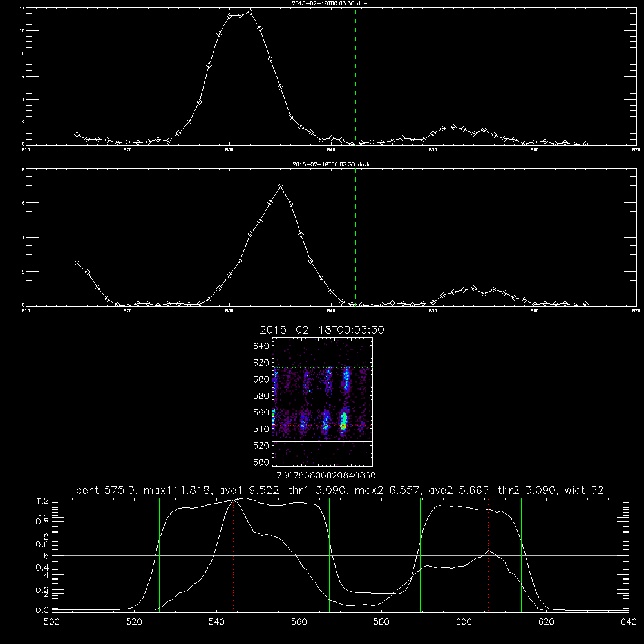Click the '580' y-axis label beside the heatmap
The width and height of the screenshot is (644, 644).
[261, 396]
